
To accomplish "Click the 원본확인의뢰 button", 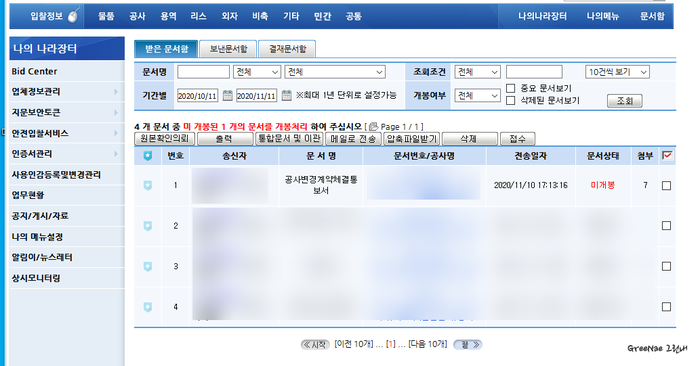I will tap(165, 139).
